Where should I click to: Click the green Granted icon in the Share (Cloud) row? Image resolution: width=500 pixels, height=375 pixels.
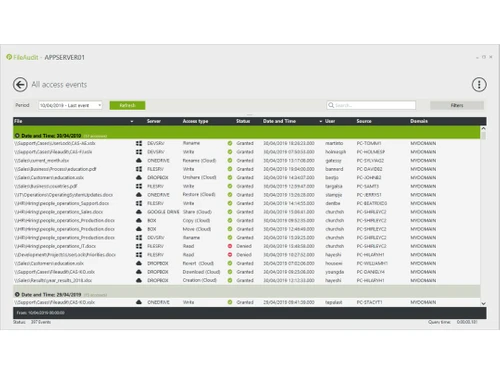point(230,212)
